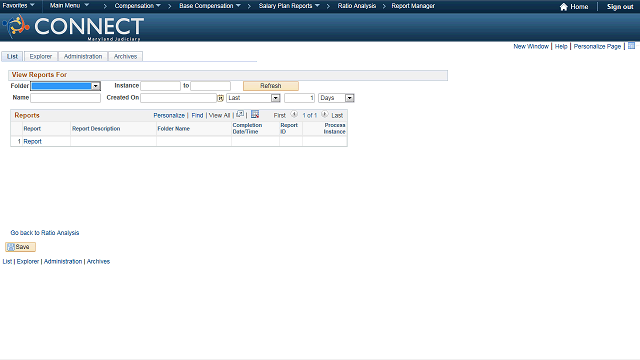Viewport: 640px width, 360px height.
Task: Click the http icon beside Personalize Page
Action: coord(631,46)
